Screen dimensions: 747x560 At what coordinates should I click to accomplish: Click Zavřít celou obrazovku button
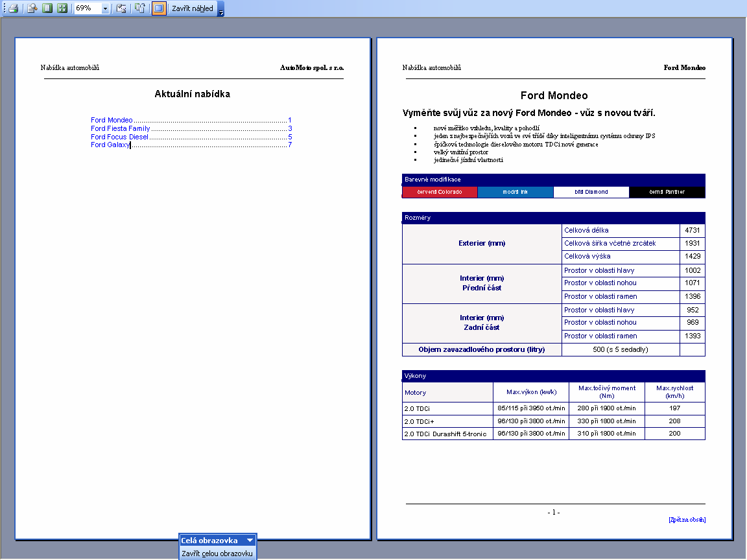tap(217, 554)
